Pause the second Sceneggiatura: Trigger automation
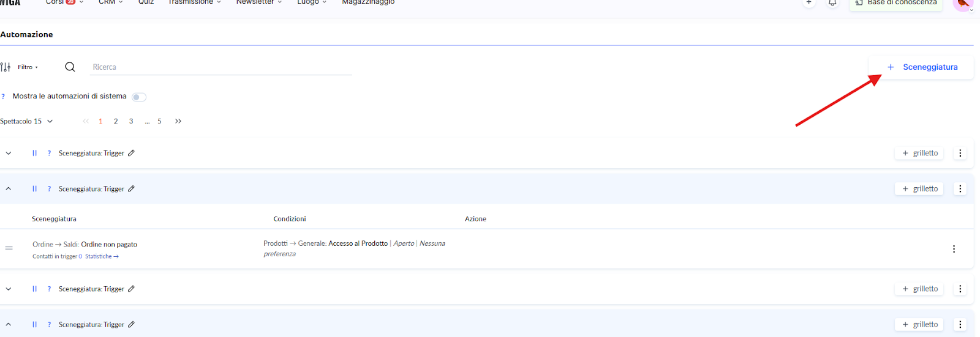The image size is (980, 337). tap(34, 189)
